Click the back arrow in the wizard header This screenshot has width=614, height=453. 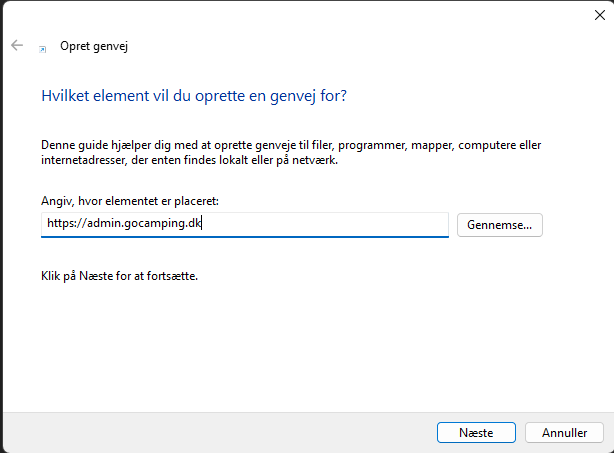(x=17, y=46)
